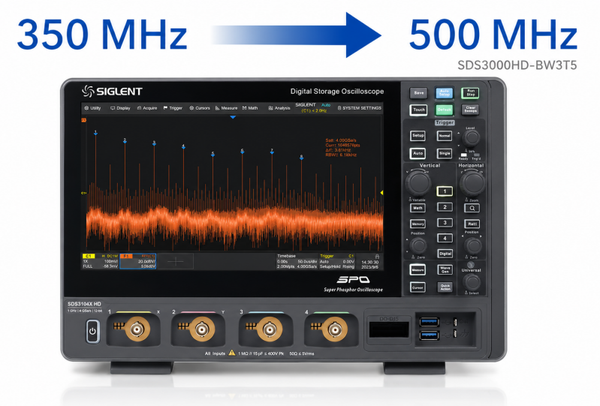The image size is (600, 406).
Task: Toggle channel 1 button on the Vertical panel
Action: coord(445,191)
